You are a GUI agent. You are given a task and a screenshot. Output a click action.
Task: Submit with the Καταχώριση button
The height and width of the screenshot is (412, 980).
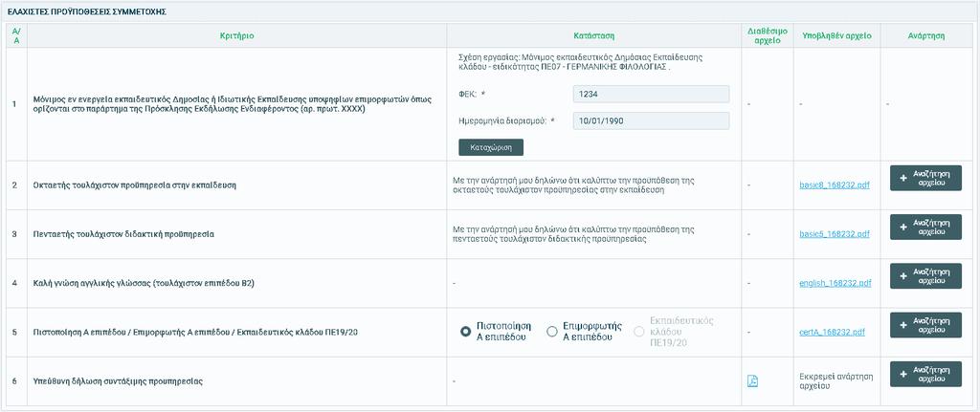491,147
